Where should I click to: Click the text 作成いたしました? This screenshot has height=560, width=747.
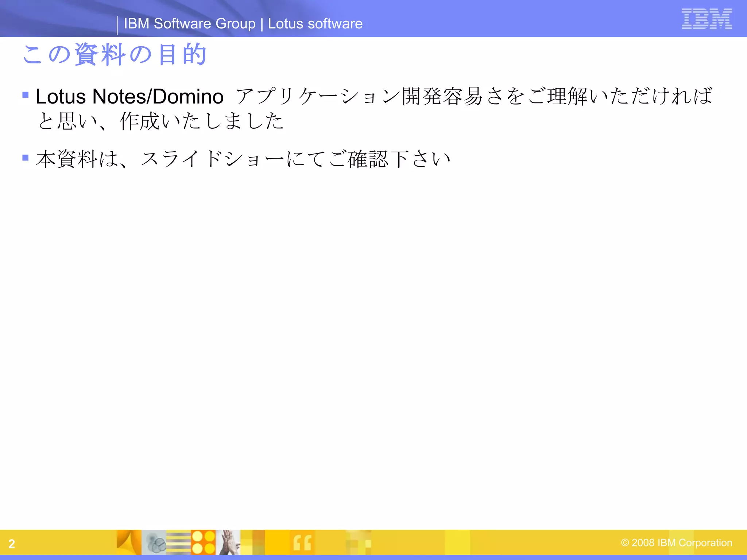point(201,121)
